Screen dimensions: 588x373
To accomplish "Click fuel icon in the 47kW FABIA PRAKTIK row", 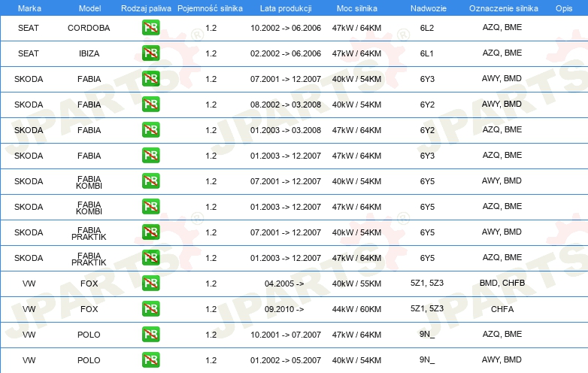I will 150,258.
